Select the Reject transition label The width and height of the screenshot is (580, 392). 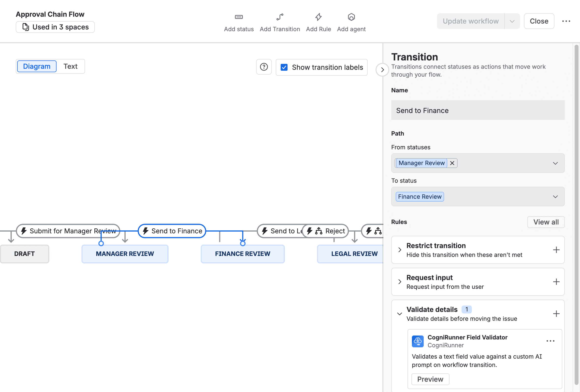click(x=325, y=231)
